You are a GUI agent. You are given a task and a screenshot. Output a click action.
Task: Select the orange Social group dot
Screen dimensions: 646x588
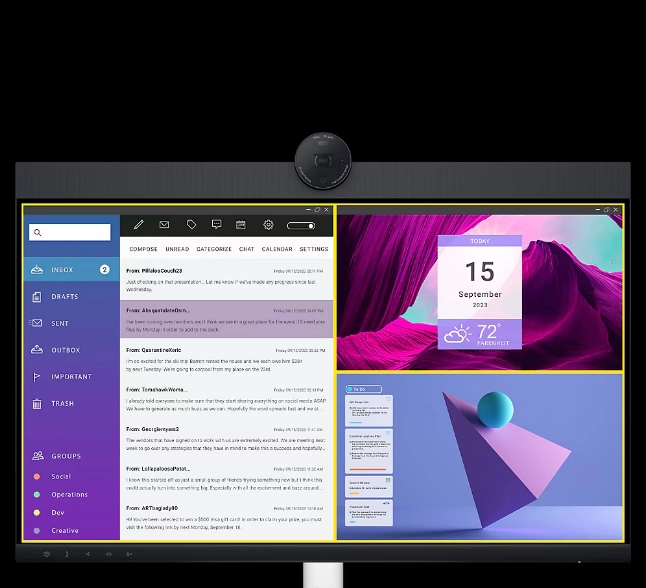(x=37, y=476)
